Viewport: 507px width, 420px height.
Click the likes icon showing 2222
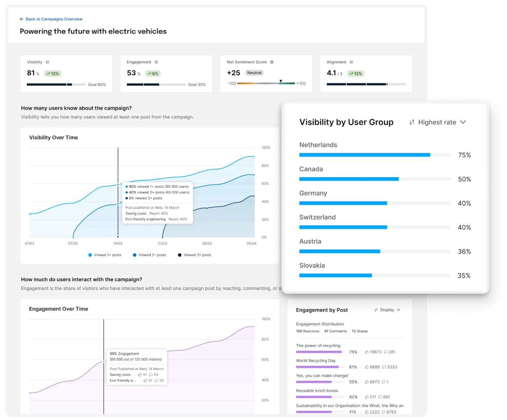pyautogui.click(x=367, y=412)
